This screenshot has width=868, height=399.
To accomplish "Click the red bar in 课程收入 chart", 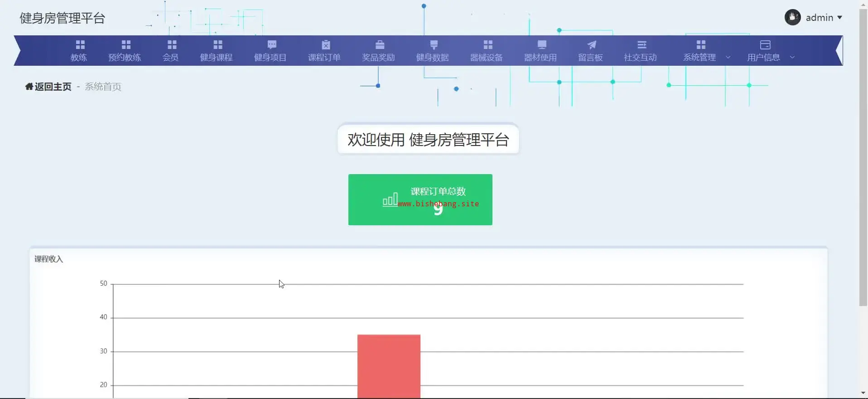I will (389, 366).
